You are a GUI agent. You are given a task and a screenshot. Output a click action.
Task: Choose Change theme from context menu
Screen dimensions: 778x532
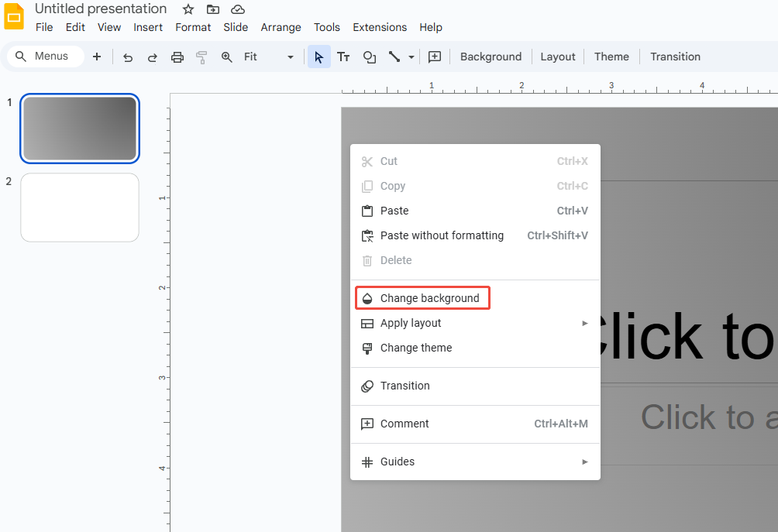click(415, 348)
